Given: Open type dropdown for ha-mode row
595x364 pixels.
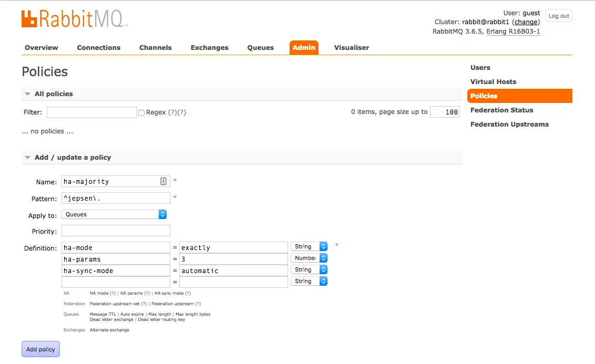Looking at the screenshot, I should pos(309,246).
